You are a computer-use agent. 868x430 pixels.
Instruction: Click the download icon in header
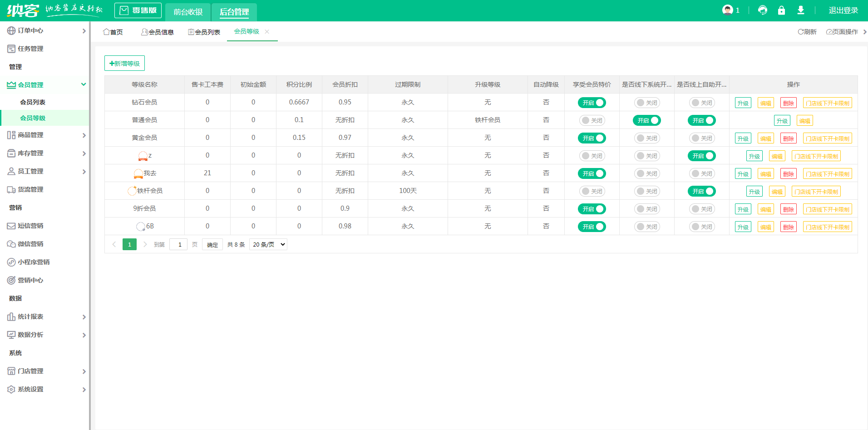(801, 10)
